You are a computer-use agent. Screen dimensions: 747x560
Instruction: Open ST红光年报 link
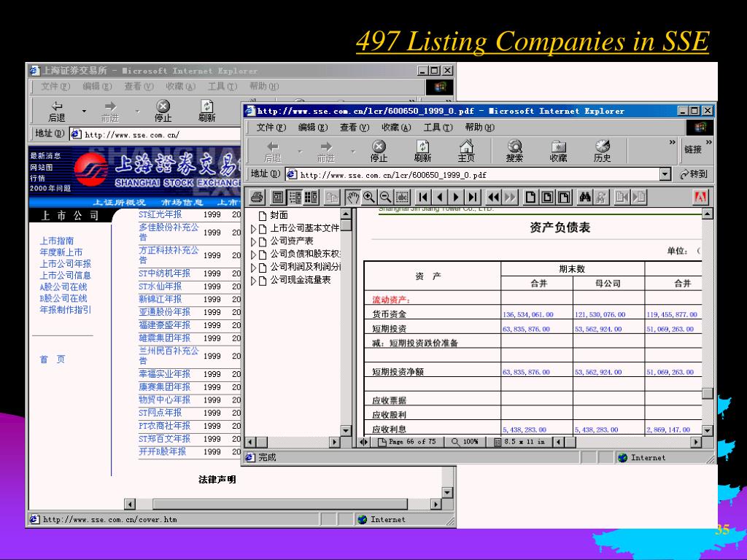click(x=160, y=214)
